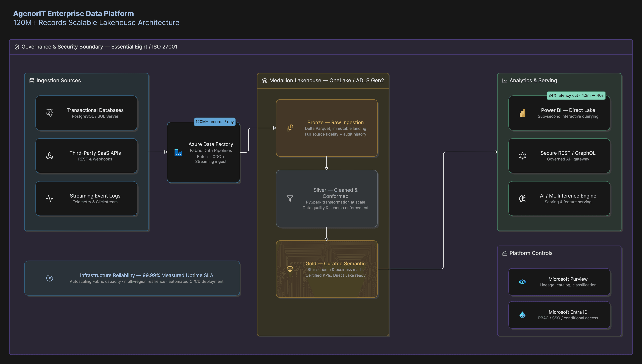
Task: Click the chart icon beside Analytics & Serving
Action: pyautogui.click(x=505, y=81)
